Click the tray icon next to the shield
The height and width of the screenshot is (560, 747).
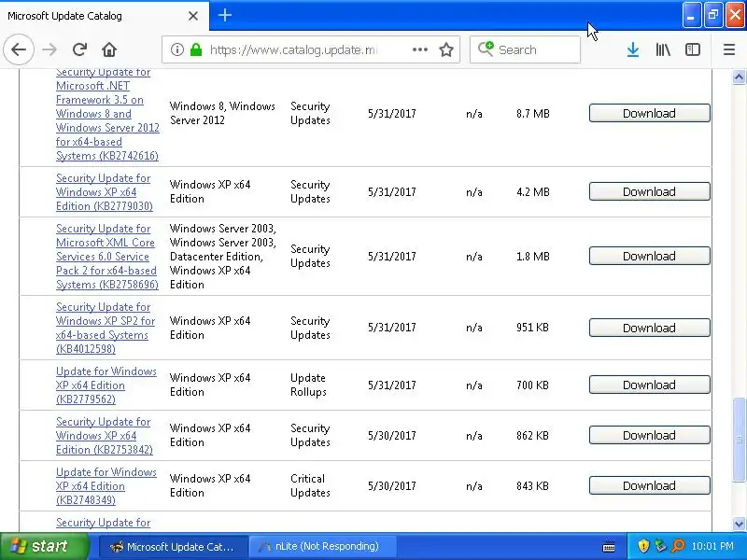pos(660,546)
